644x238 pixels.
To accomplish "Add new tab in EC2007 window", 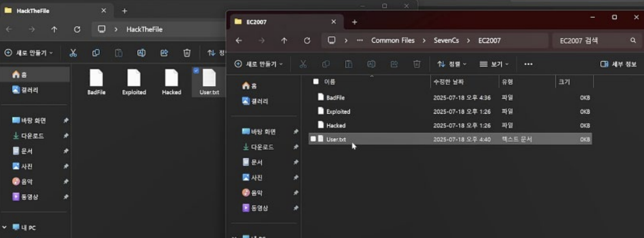I will 354,22.
